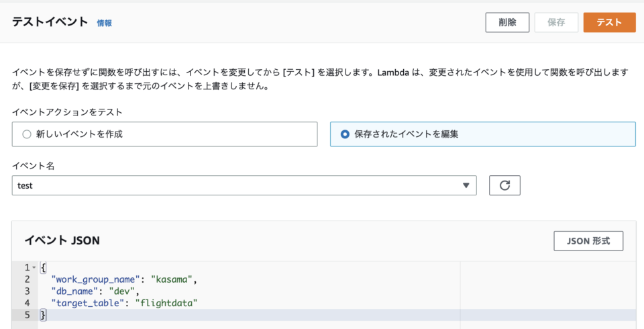This screenshot has width=644, height=329.
Task: Select the 新しいイベントを作成 radio option
Action: tap(27, 134)
